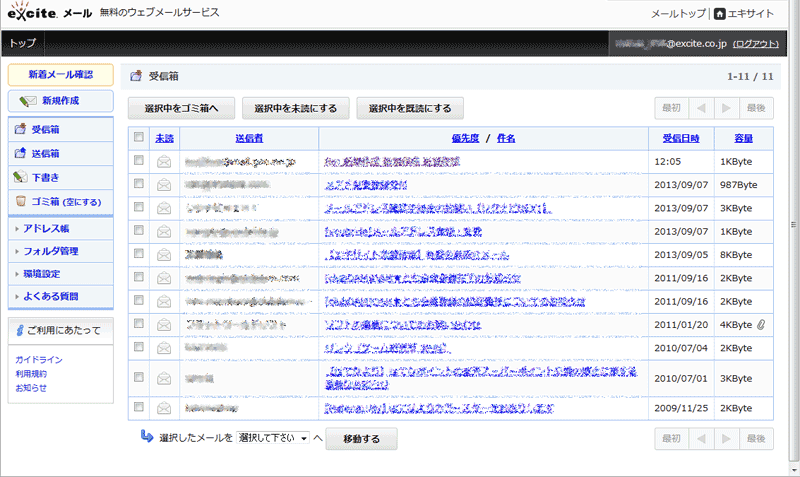Click bottom previous-page arrow button
The image size is (800, 477).
tap(702, 439)
